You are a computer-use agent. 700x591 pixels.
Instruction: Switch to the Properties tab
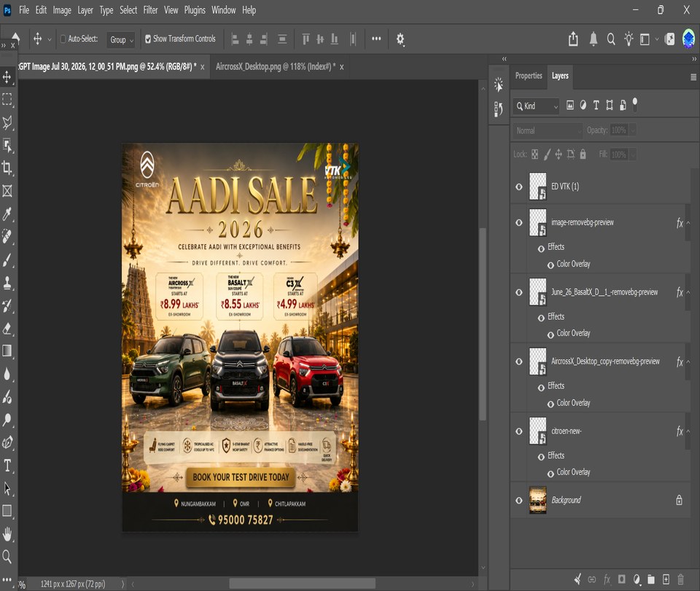[x=529, y=76]
